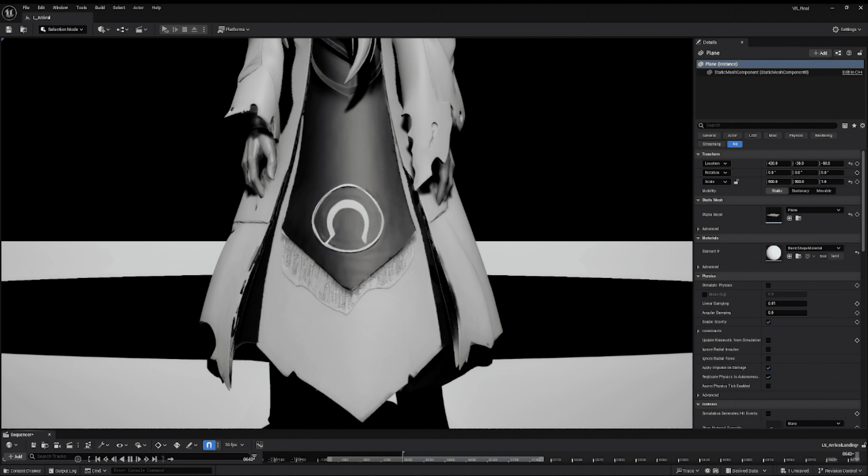Open the Sequencer curve editor
The height and width of the screenshot is (476, 868).
click(259, 445)
